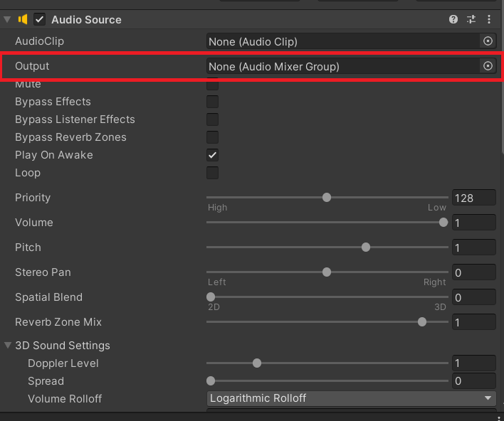Screen dimensions: 504x421
Task: Click the Stereo Pan label
Action: pos(43,272)
